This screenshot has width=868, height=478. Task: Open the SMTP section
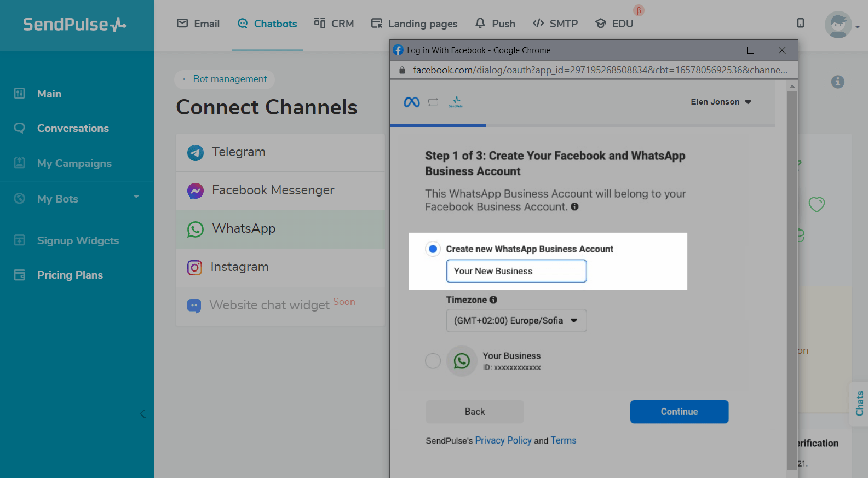[x=555, y=24]
